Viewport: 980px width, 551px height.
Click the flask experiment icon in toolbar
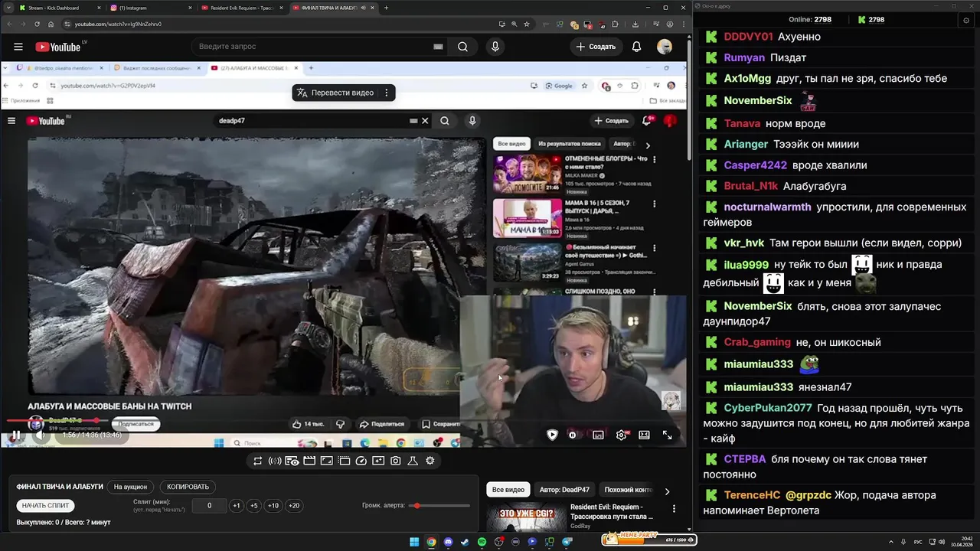tap(413, 461)
